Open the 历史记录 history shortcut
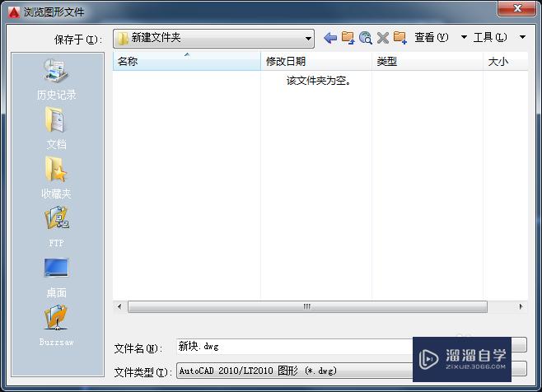 pyautogui.click(x=56, y=80)
